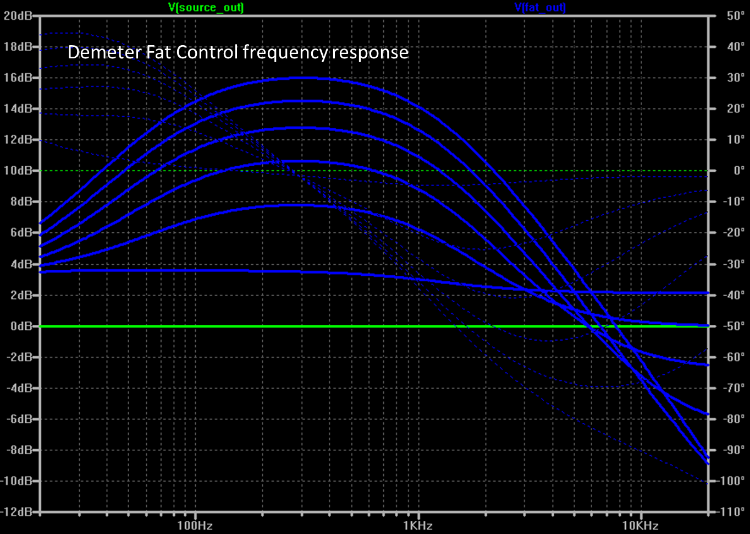This screenshot has height=534, width=750.
Task: Click the -2dB left axis label
Action: click(x=19, y=358)
